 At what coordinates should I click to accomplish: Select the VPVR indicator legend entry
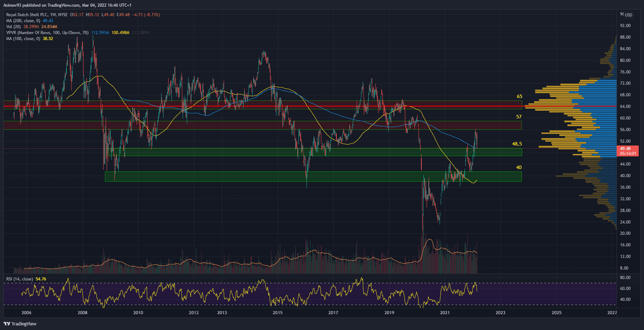pos(47,33)
